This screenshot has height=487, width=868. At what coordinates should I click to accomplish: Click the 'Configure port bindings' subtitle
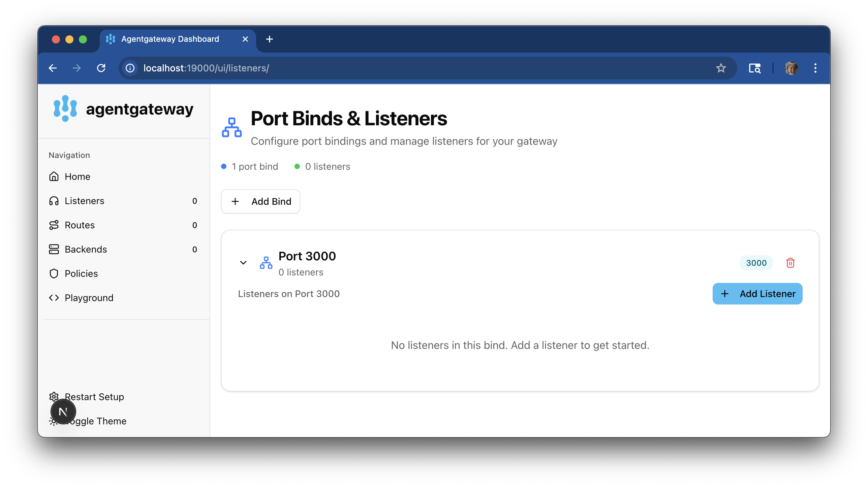404,141
